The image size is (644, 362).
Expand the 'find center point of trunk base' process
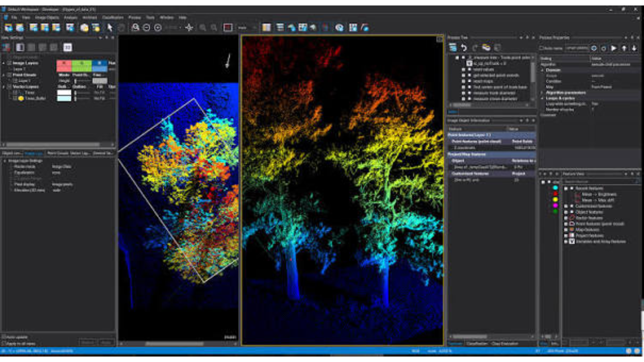(463, 87)
